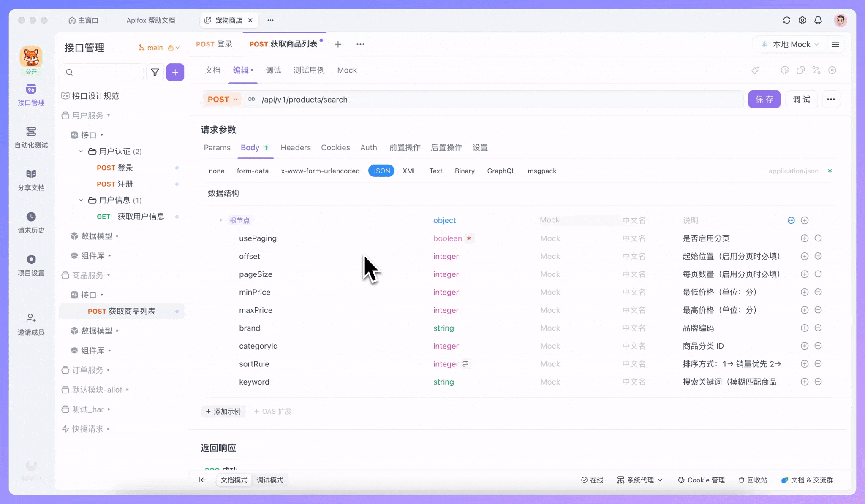Image resolution: width=865 pixels, height=504 pixels.
Task: Click the purple plus button to add interface
Action: [175, 72]
